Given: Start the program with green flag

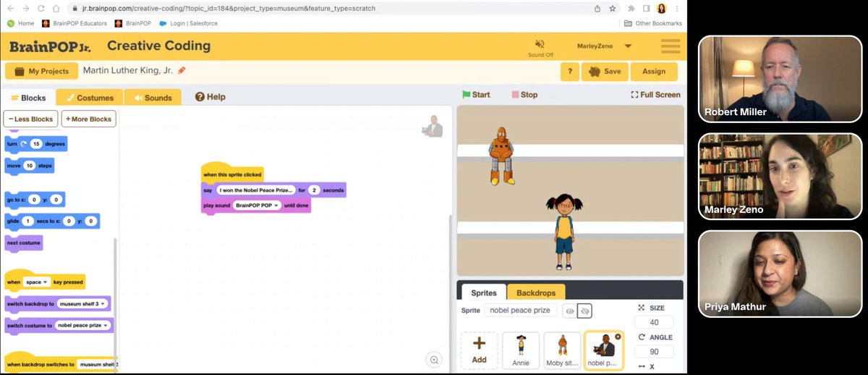Looking at the screenshot, I should (476, 94).
